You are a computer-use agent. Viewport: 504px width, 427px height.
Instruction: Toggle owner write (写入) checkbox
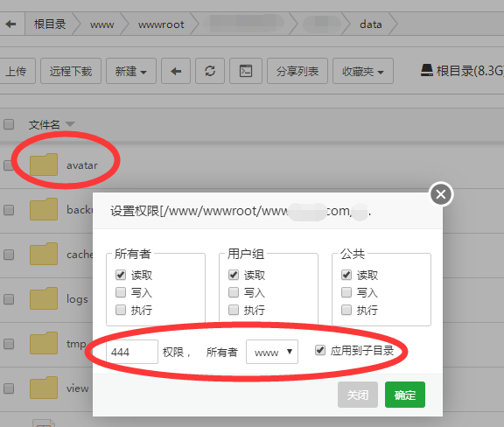click(121, 292)
